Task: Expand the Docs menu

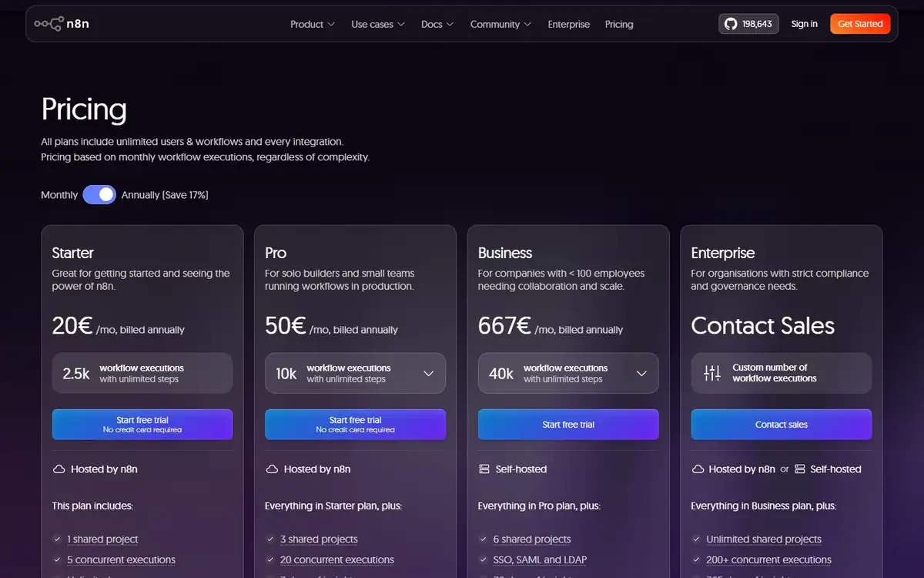Action: coord(437,24)
